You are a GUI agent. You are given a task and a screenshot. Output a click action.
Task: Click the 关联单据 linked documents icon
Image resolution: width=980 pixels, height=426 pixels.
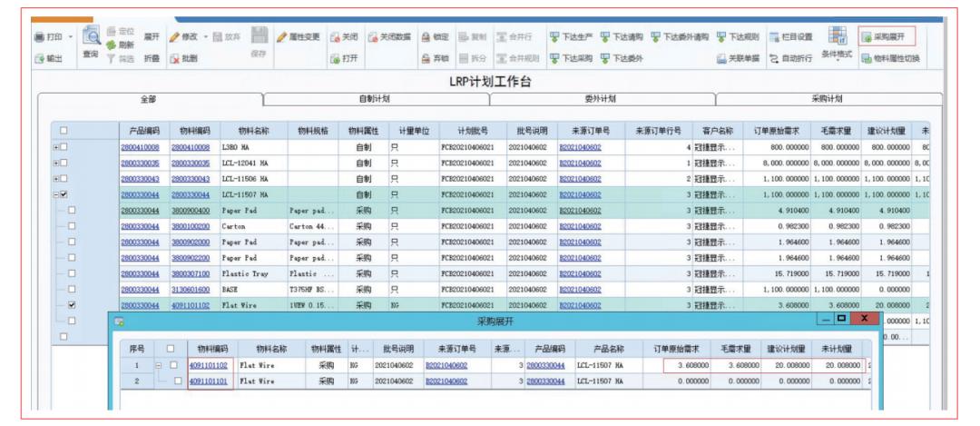click(x=722, y=59)
